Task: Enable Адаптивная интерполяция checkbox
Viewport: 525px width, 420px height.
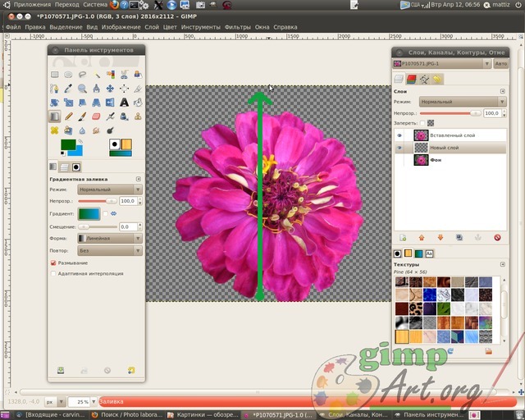Action: [x=53, y=274]
